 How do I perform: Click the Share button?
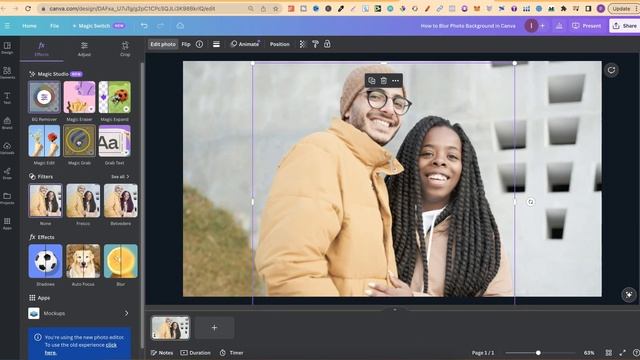click(x=625, y=26)
